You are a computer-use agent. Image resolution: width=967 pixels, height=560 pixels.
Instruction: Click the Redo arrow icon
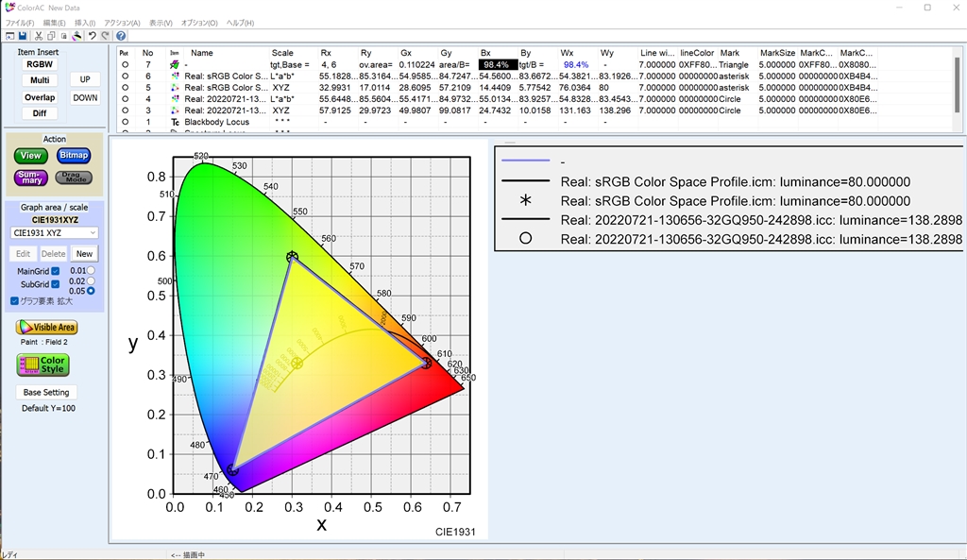click(105, 37)
